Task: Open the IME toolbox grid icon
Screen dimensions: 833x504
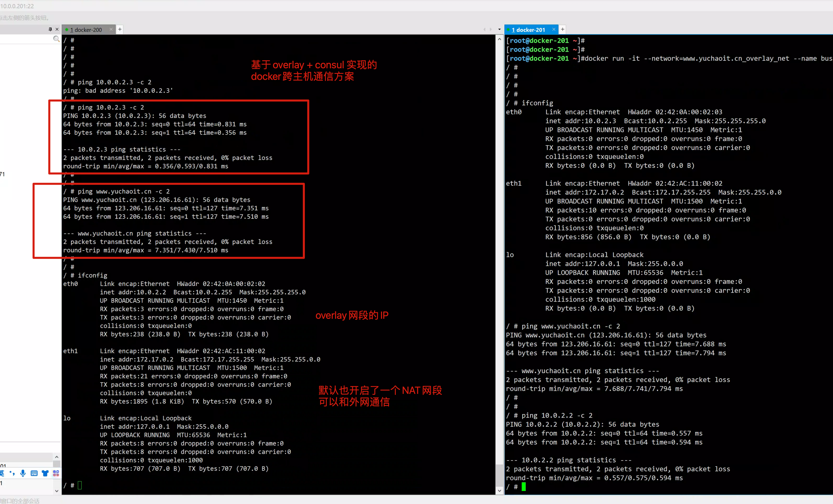Action: pyautogui.click(x=56, y=473)
